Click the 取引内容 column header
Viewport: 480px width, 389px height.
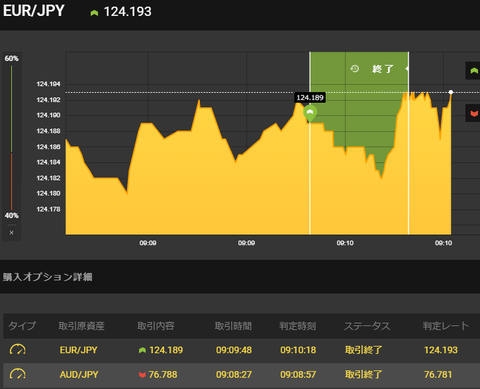pos(156,326)
